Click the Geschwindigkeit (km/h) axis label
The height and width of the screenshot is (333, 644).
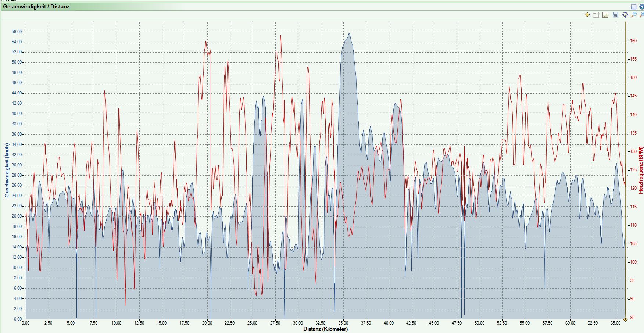(7, 170)
